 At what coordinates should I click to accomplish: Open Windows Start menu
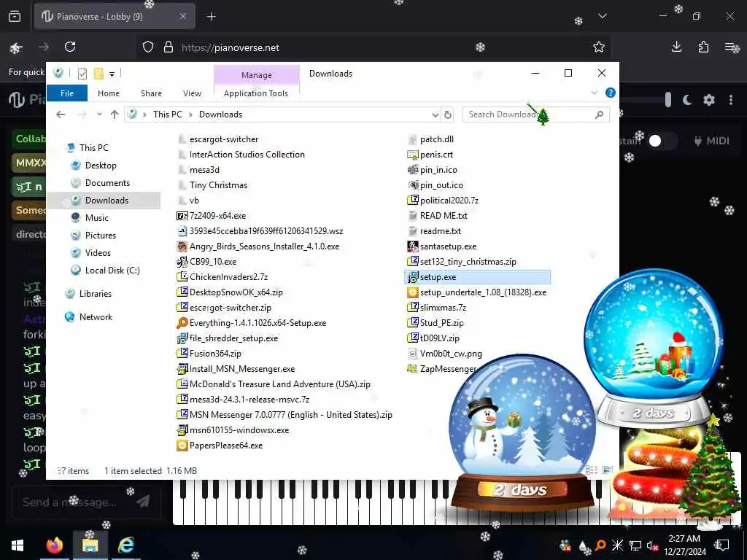click(18, 545)
